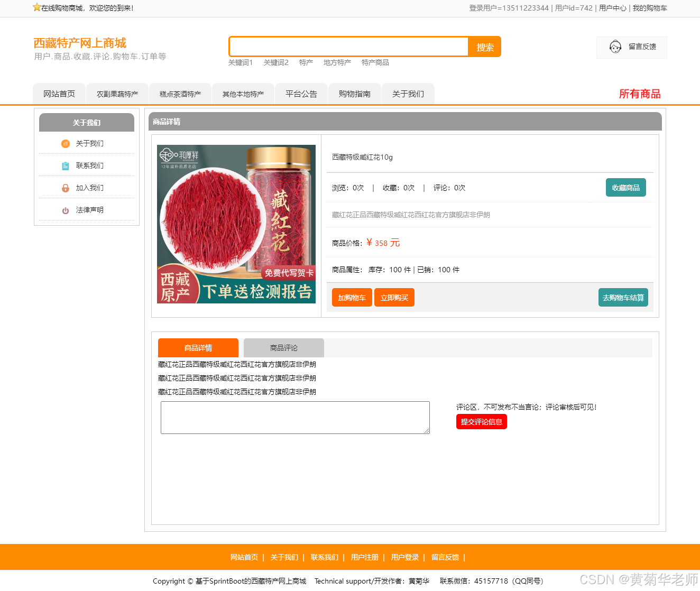Open the footer 关于我们 link
This screenshot has height=591, width=700.
[x=284, y=557]
